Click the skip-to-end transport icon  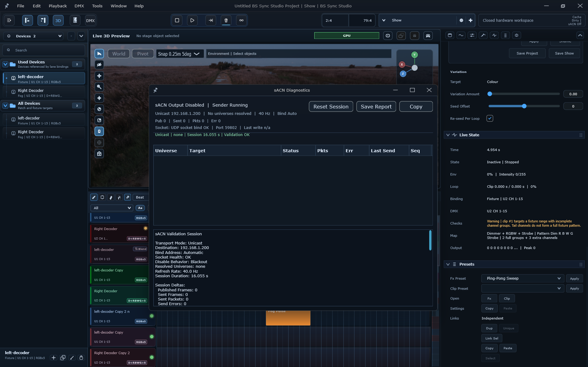click(x=211, y=20)
